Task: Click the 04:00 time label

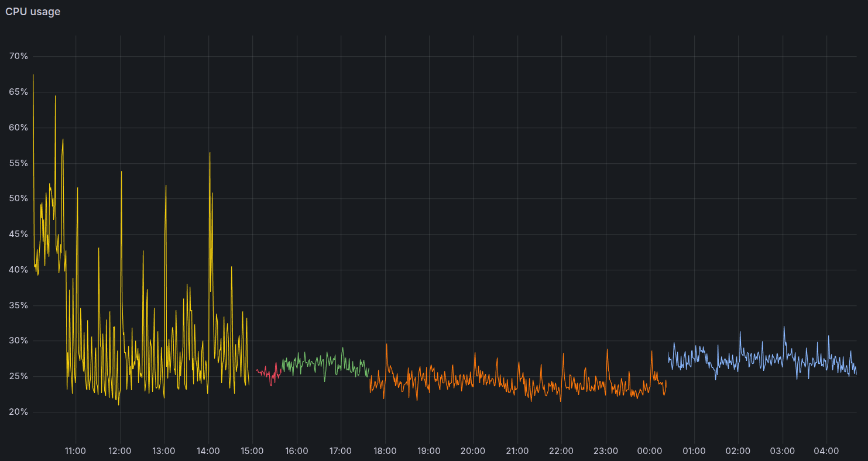Action: (x=826, y=451)
